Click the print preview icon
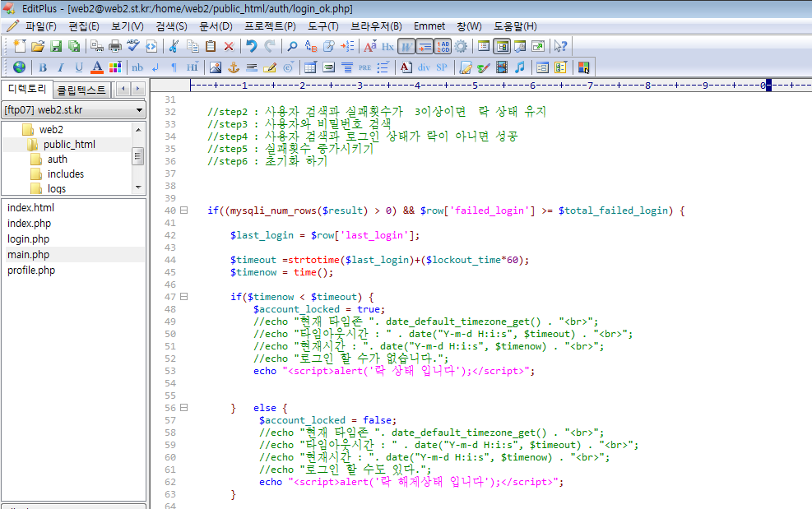This screenshot has width=812, height=509. tap(97, 46)
